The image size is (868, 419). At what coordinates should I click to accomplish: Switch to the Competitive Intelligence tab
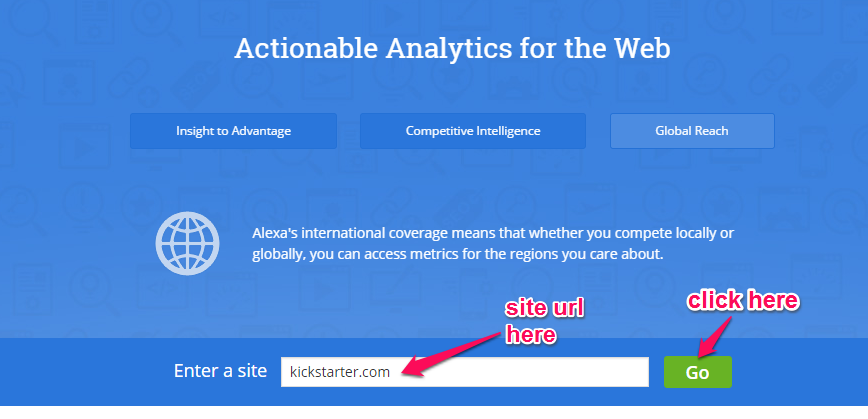[473, 131]
